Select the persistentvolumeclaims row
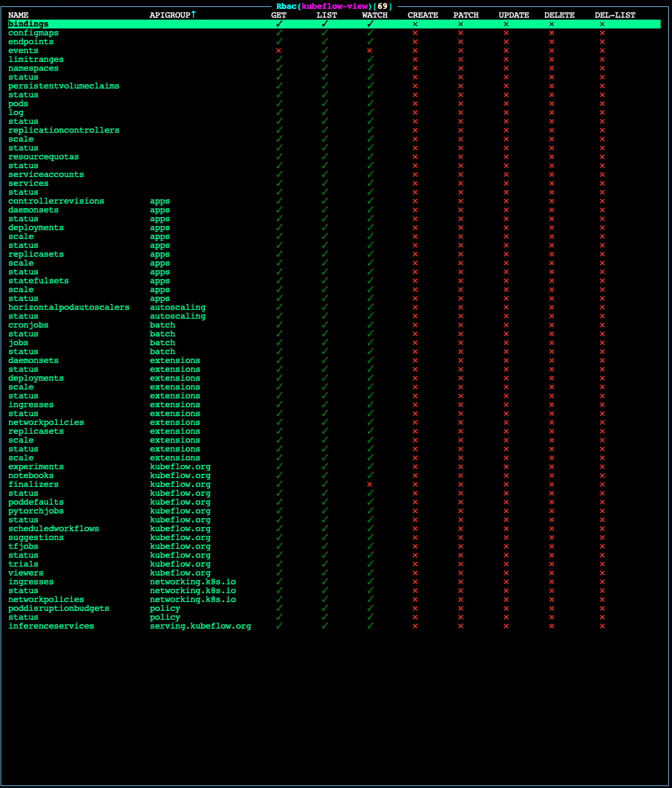The image size is (672, 788). click(x=334, y=86)
